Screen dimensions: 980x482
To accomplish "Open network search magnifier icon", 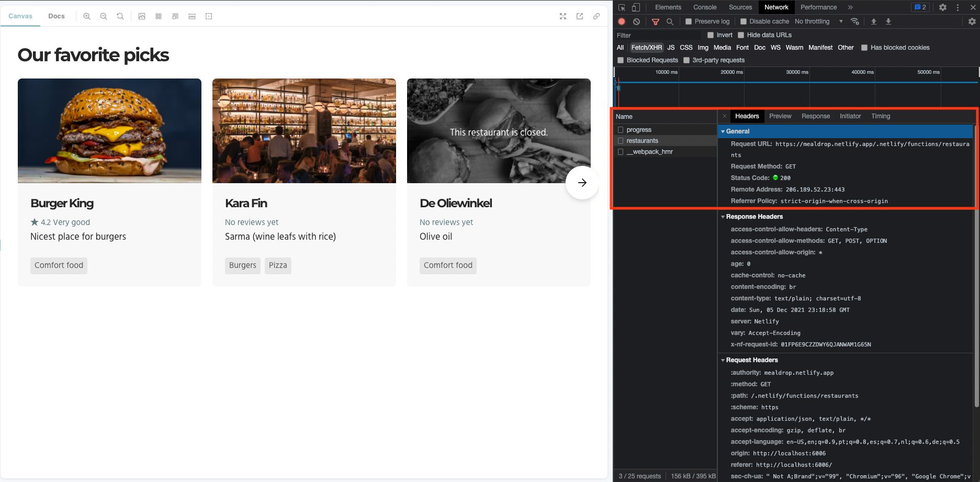I will (670, 21).
